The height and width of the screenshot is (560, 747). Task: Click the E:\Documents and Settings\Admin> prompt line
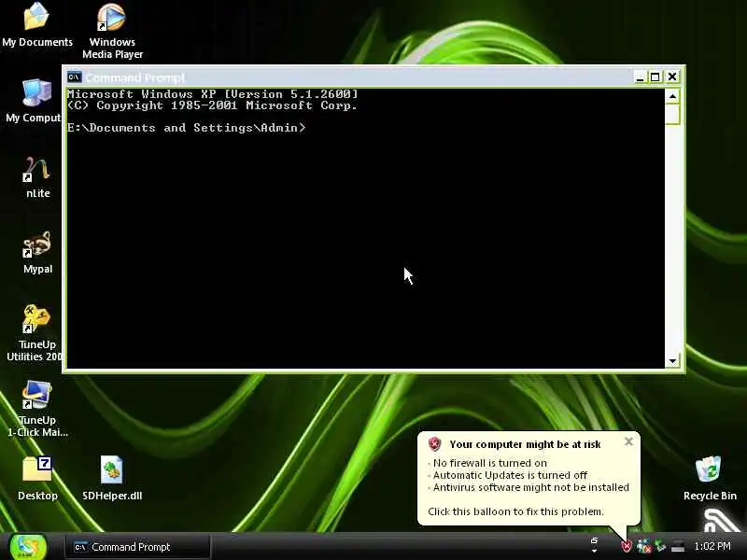[x=186, y=128]
